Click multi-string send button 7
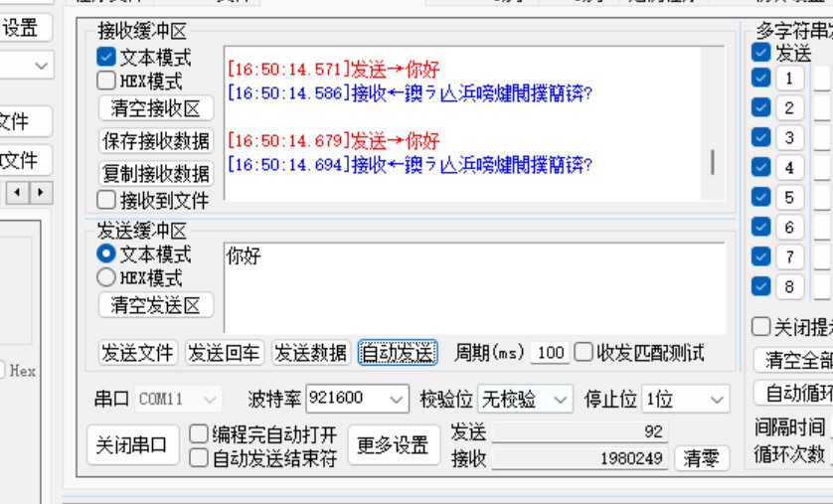This screenshot has height=504, width=833. click(789, 257)
